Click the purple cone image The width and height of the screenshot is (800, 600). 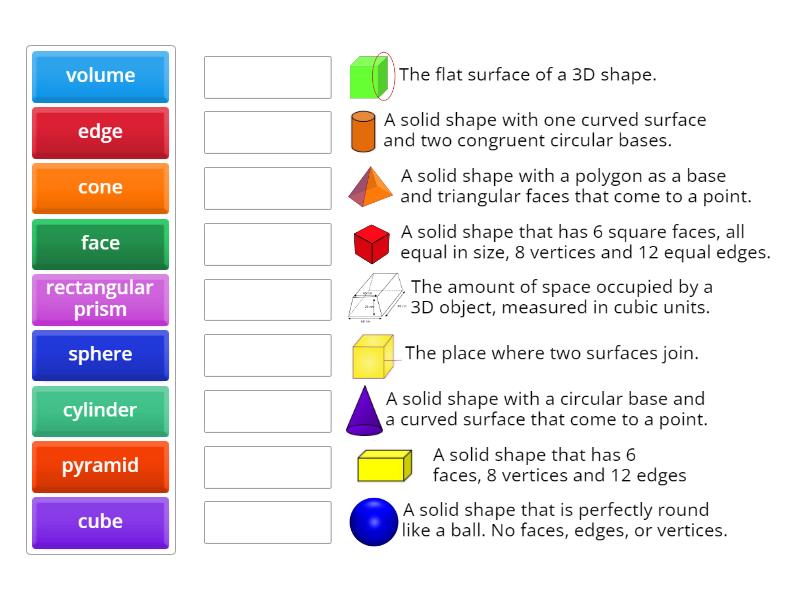pyautogui.click(x=367, y=410)
